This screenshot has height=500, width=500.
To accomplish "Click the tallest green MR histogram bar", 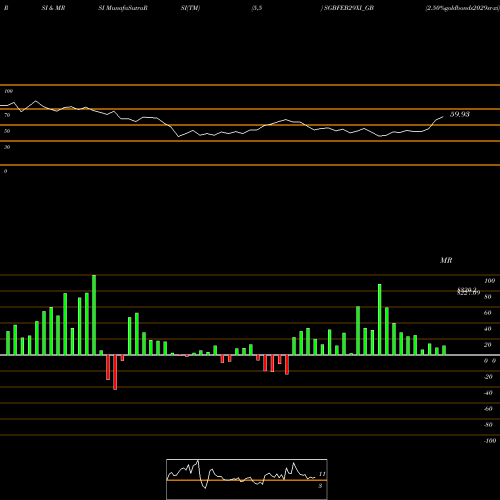I will (94, 315).
